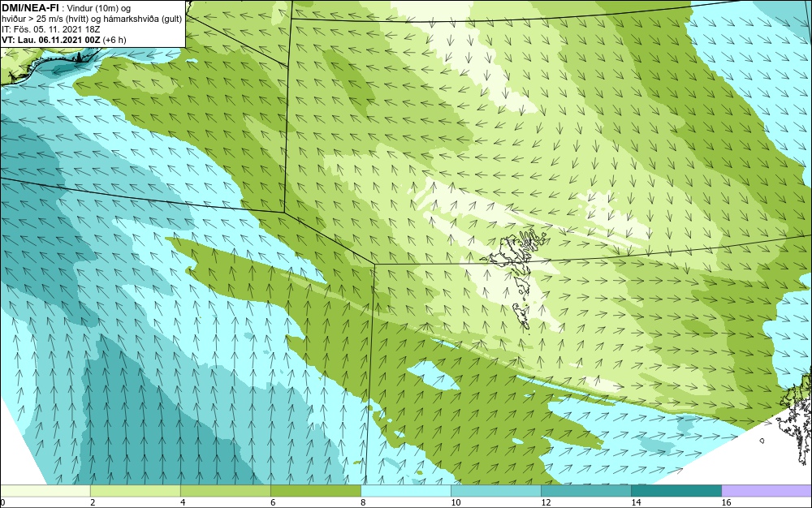Click the legend label '16'
Screen dimensions: 812x508
pyautogui.click(x=726, y=502)
